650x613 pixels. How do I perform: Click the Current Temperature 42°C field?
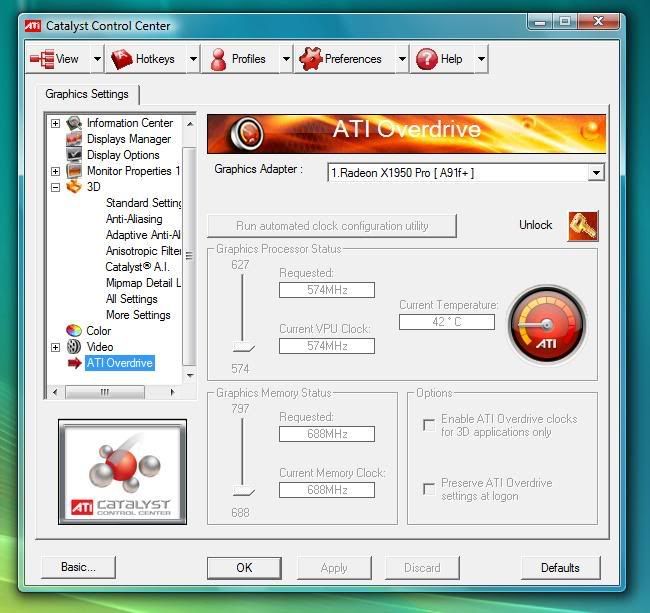point(447,322)
